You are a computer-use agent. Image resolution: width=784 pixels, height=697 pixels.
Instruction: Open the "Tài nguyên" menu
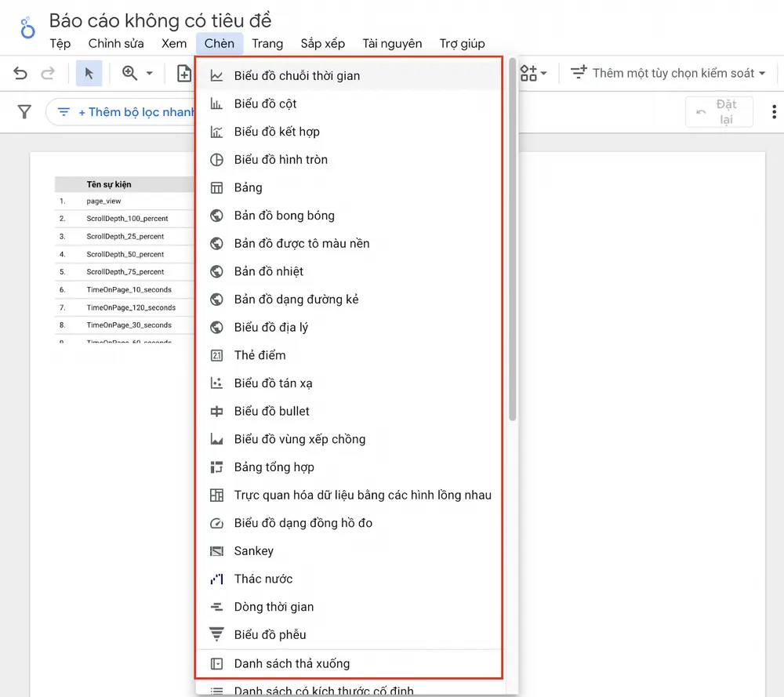(x=392, y=43)
